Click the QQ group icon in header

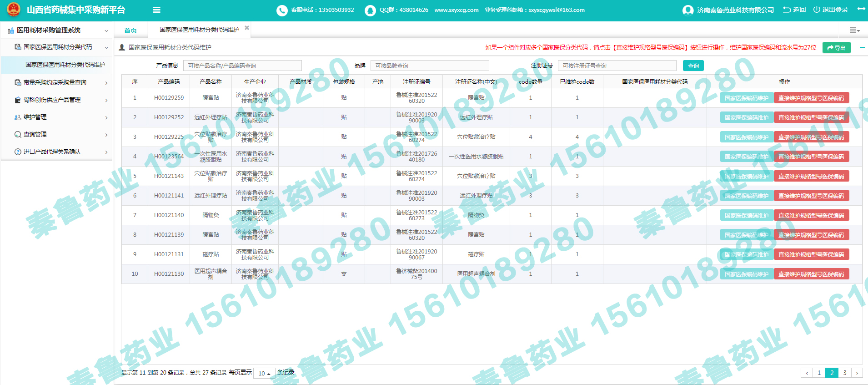(x=370, y=10)
